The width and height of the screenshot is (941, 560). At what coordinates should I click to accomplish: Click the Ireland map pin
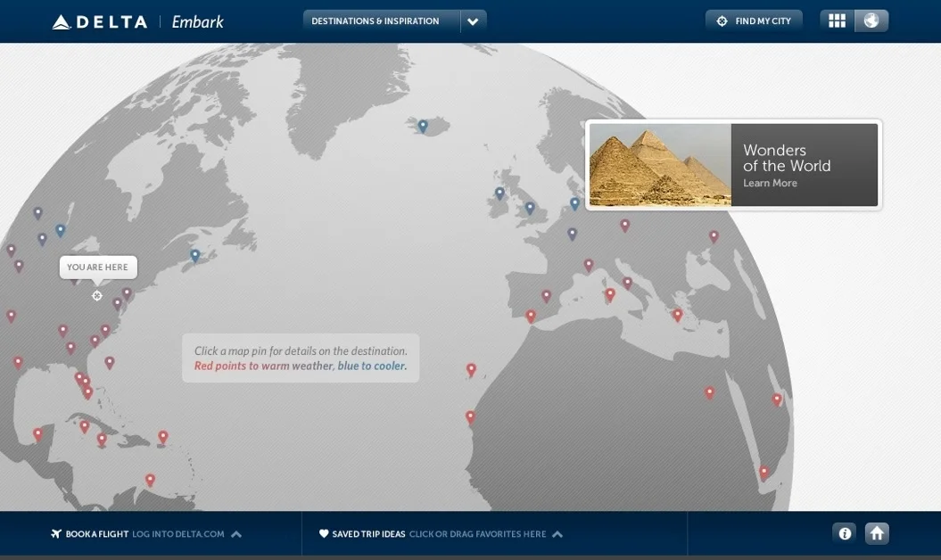[x=499, y=194]
